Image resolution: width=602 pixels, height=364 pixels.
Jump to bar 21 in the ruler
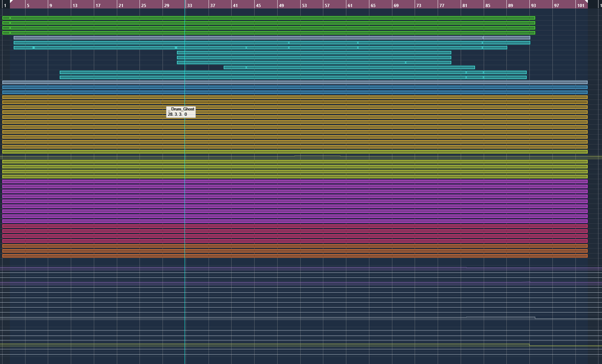point(121,6)
